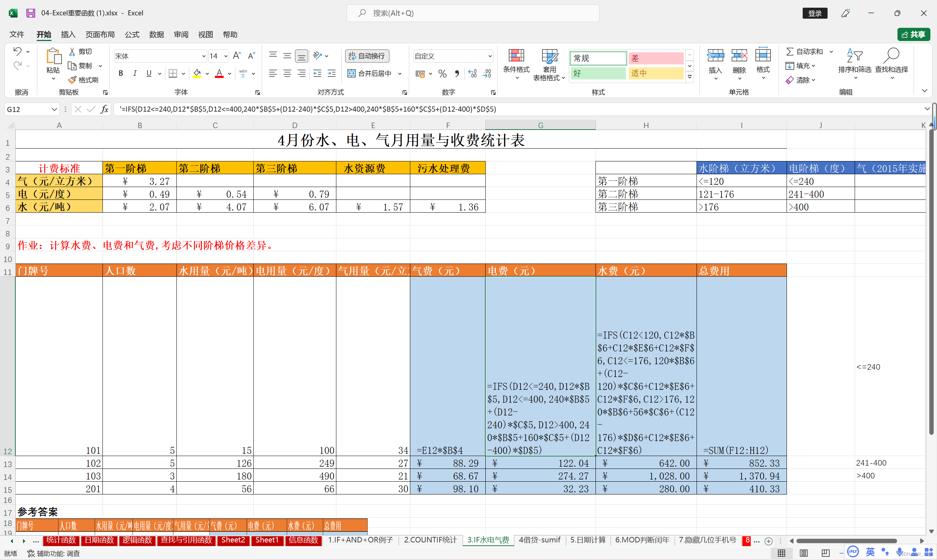937x560 pixels.
Task: Click the 登录 sign-in button
Action: tap(815, 13)
